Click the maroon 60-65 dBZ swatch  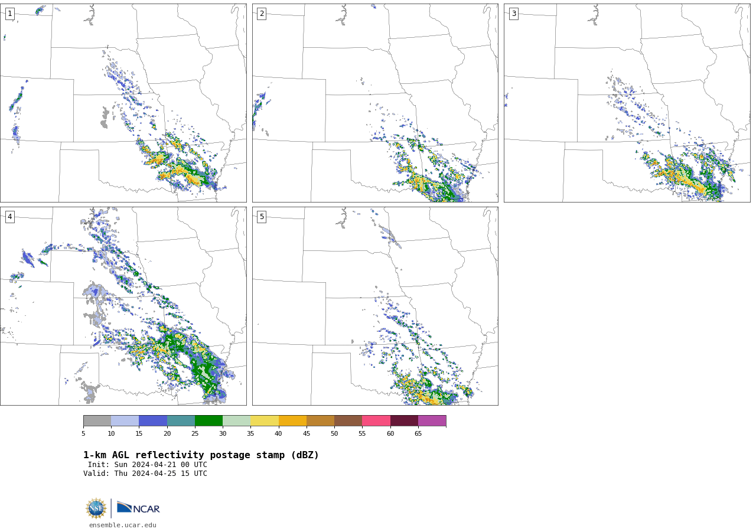pos(404,421)
